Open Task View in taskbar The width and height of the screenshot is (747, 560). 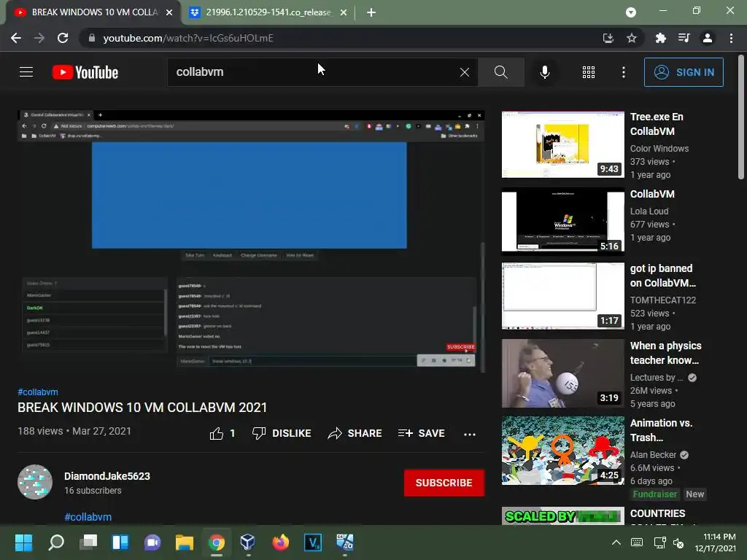pos(88,542)
